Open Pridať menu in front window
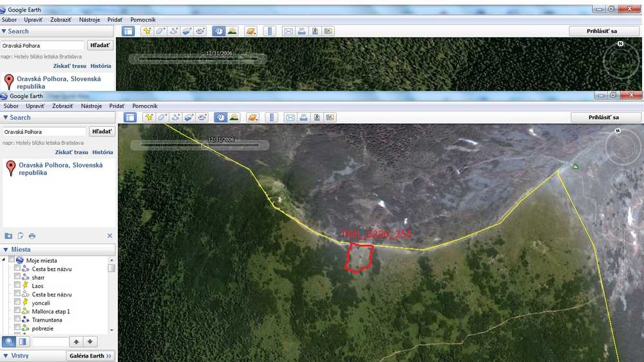644x362 pixels. [x=117, y=106]
